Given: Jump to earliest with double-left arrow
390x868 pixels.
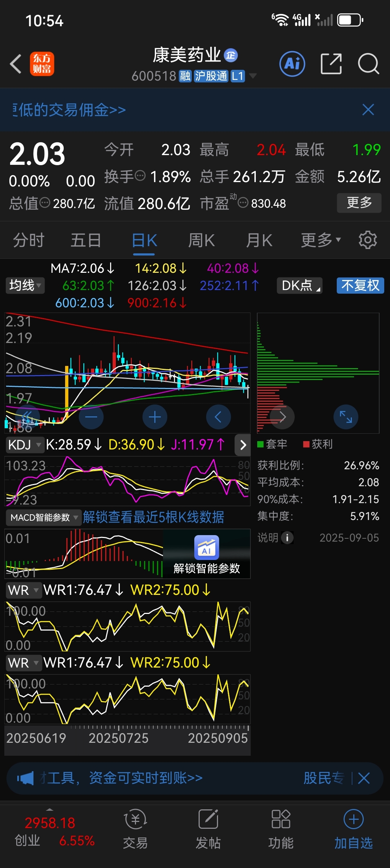Looking at the screenshot, I should click(27, 417).
